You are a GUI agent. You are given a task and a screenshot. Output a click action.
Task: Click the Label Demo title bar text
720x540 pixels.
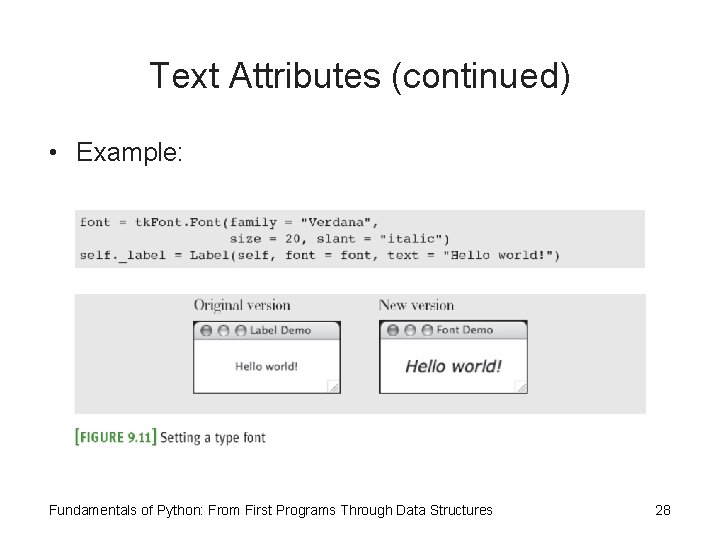(280, 330)
